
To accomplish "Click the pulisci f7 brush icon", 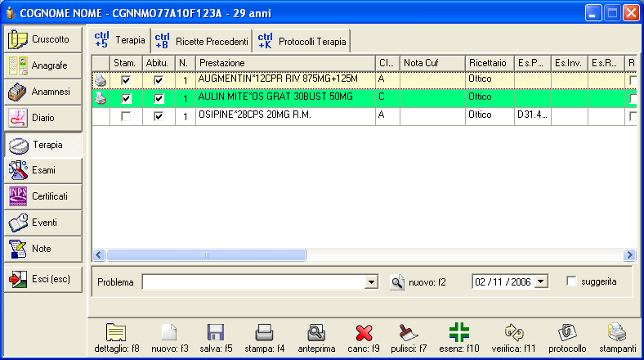I will tap(409, 332).
